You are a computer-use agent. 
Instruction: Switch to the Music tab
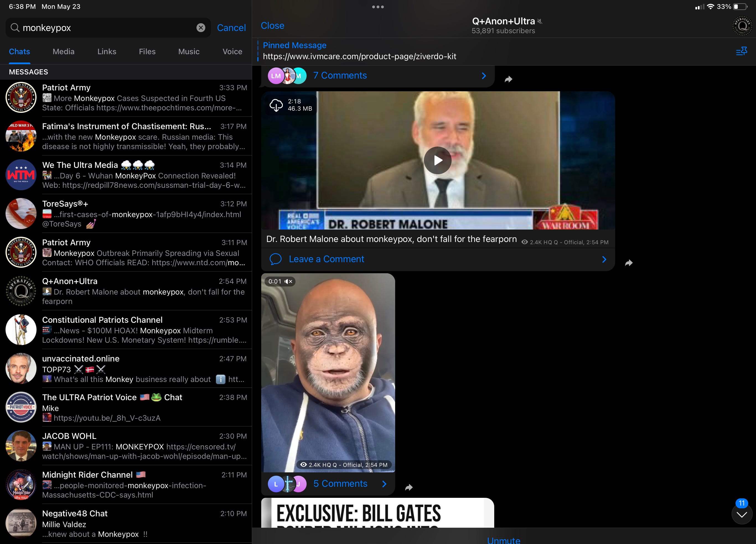point(189,52)
